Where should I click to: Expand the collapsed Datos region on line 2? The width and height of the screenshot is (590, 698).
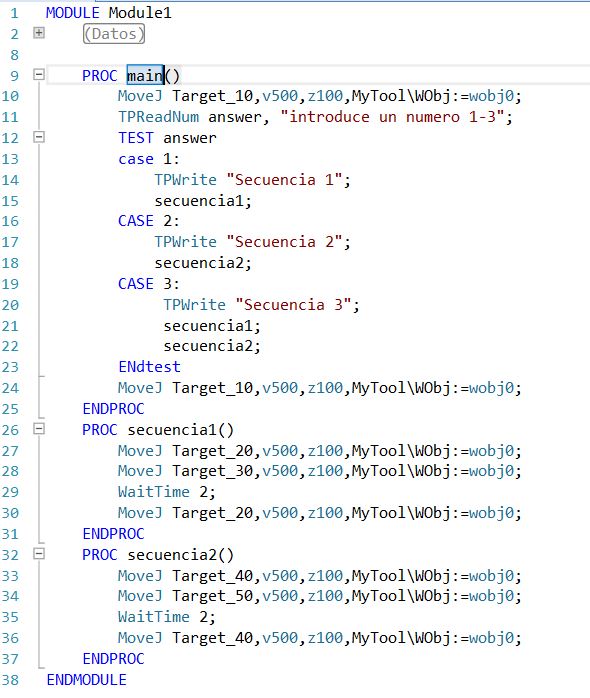39,32
